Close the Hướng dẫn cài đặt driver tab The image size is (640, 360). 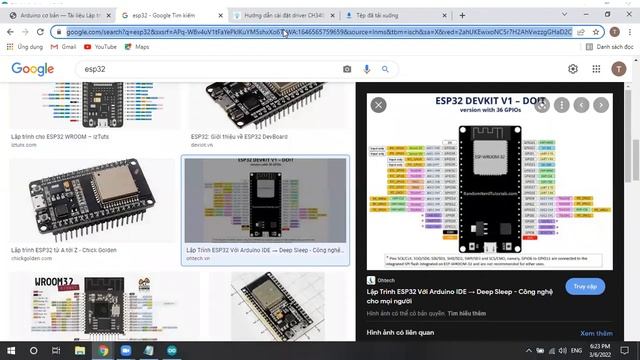point(332,16)
